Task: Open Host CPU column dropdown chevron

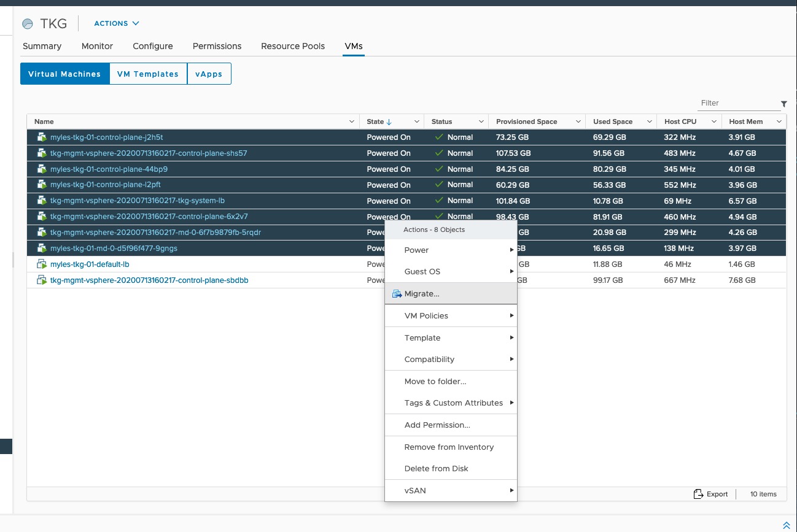Action: coord(714,121)
